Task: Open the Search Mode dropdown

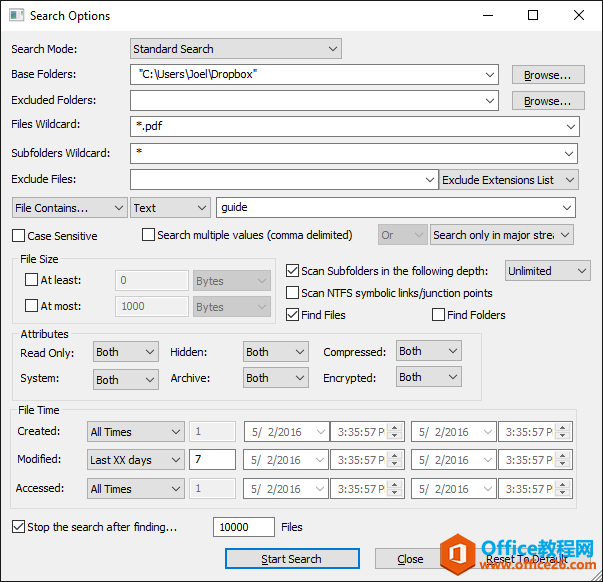Action: tap(236, 49)
